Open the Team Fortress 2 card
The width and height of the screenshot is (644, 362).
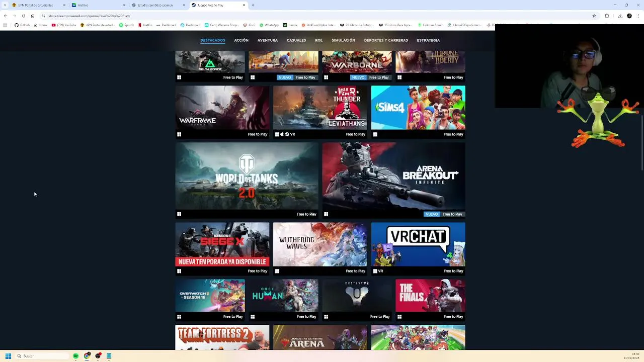(222, 337)
